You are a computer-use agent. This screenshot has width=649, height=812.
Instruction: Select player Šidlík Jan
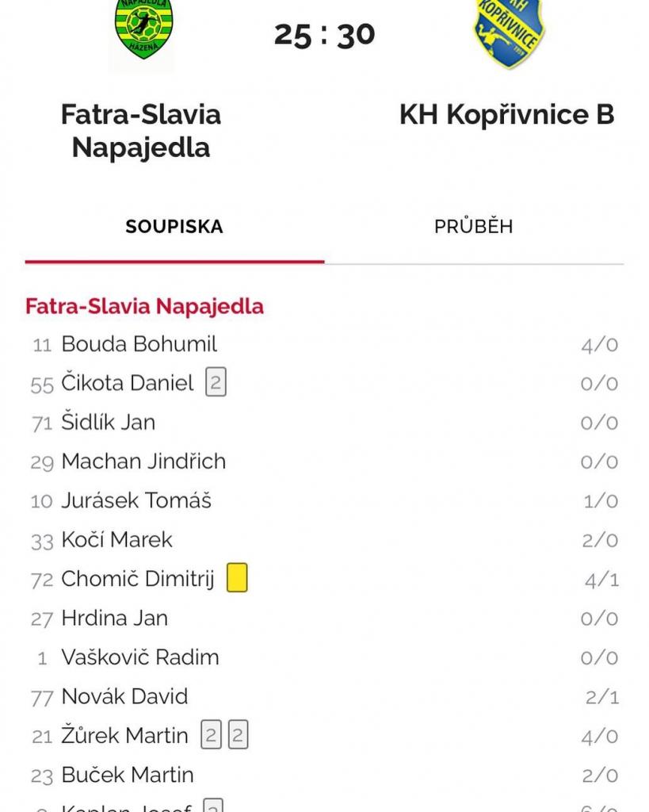(x=108, y=423)
